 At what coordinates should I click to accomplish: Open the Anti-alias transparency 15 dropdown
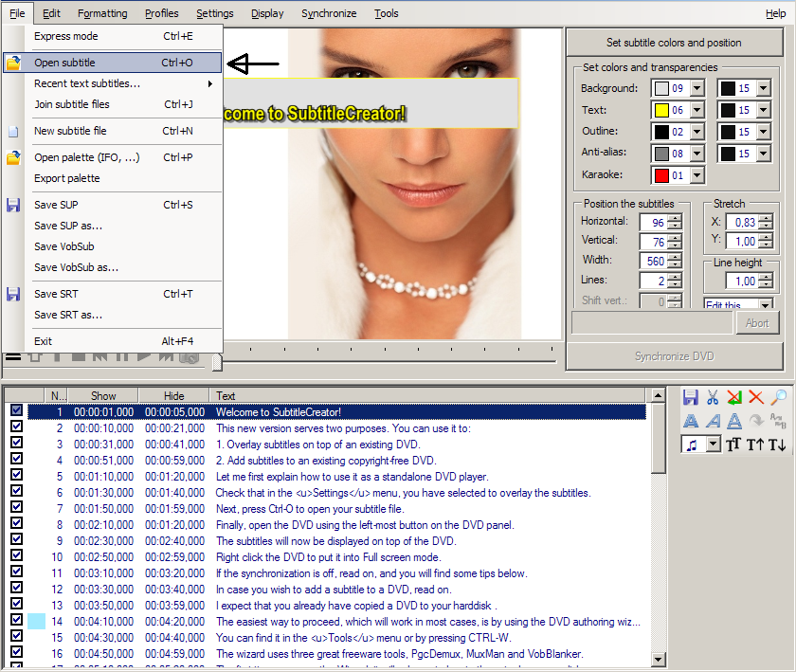pyautogui.click(x=764, y=154)
